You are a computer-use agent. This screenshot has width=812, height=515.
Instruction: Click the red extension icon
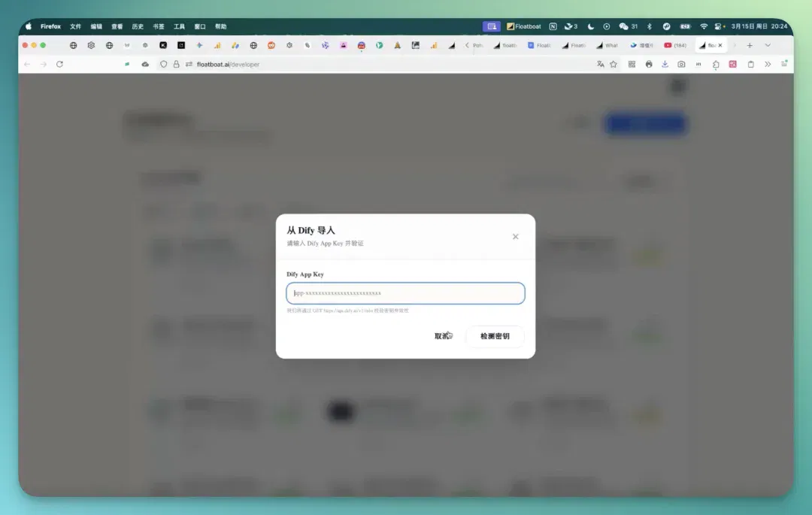[733, 64]
